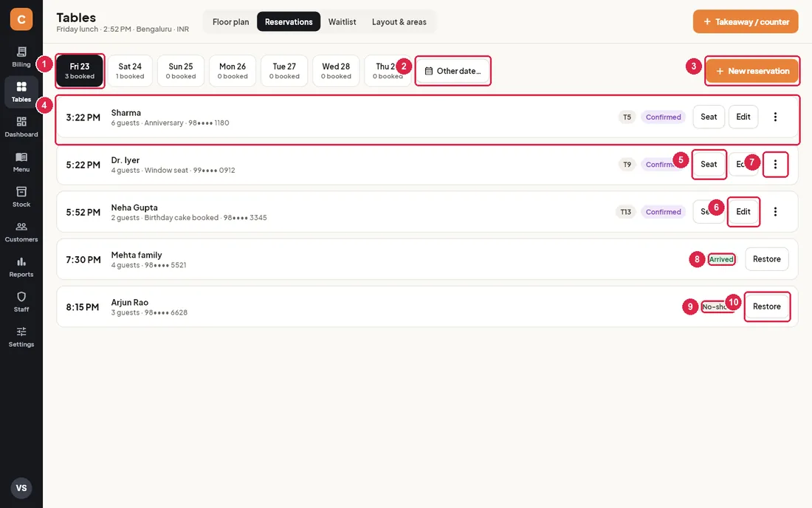Image resolution: width=812 pixels, height=508 pixels.
Task: Click the Friday lunch subtitle text
Action: (123, 30)
